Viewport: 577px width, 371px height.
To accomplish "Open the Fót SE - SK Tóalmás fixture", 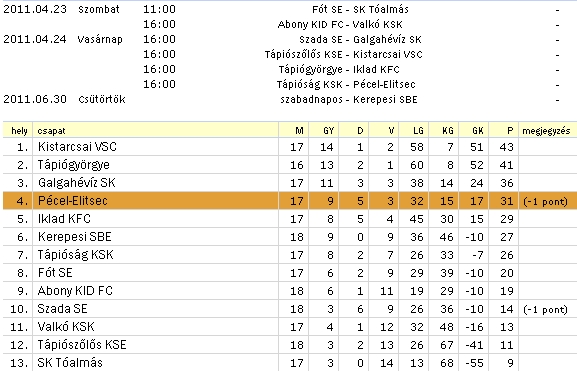I will 360,10.
